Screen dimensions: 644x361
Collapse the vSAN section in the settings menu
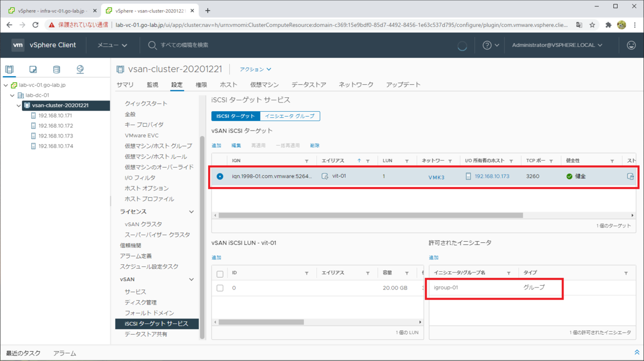pos(191,279)
